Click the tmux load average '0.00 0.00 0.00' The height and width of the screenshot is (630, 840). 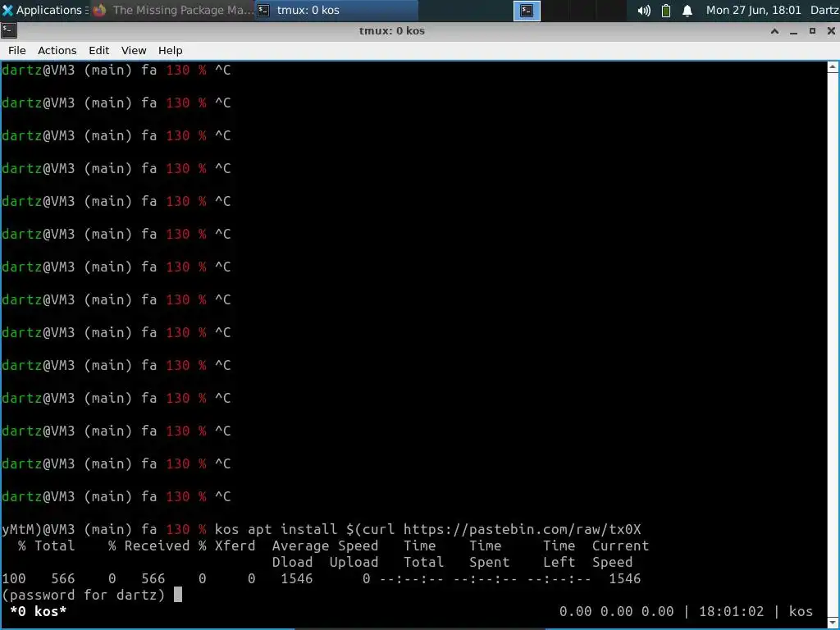coord(616,611)
